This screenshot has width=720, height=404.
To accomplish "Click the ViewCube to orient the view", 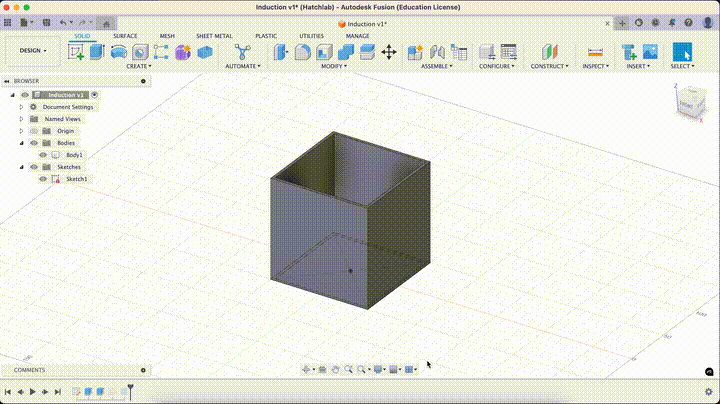I will click(x=690, y=102).
